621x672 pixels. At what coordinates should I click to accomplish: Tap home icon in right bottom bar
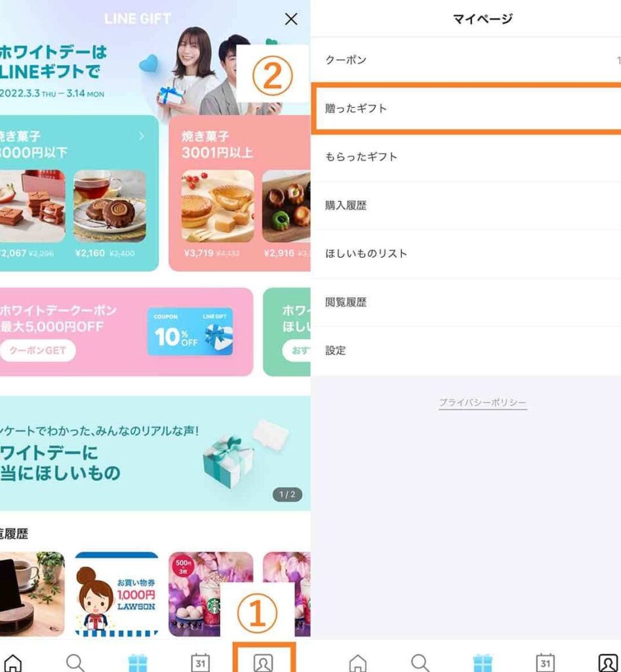357,663
